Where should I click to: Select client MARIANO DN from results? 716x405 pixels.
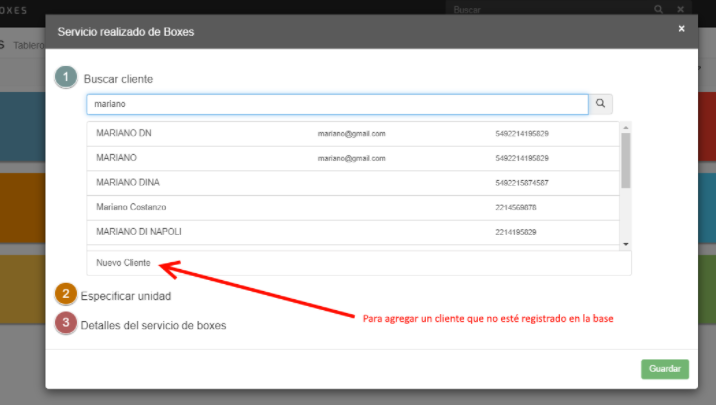[x=353, y=134]
